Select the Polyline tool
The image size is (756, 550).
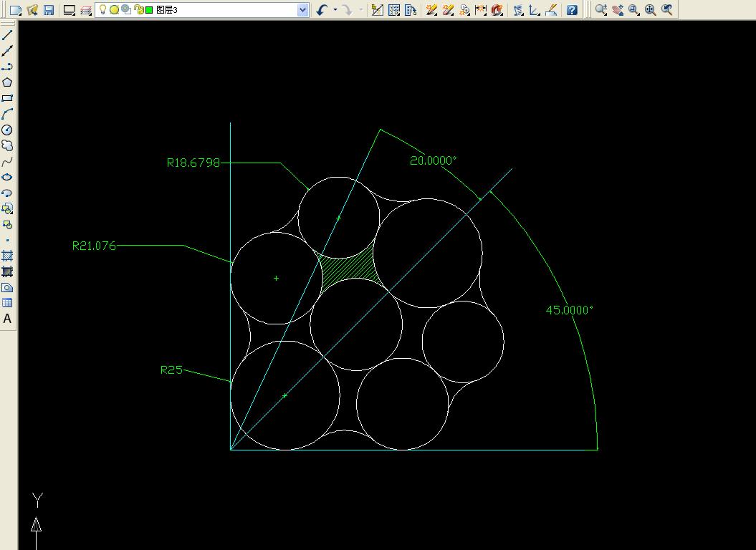(7, 67)
